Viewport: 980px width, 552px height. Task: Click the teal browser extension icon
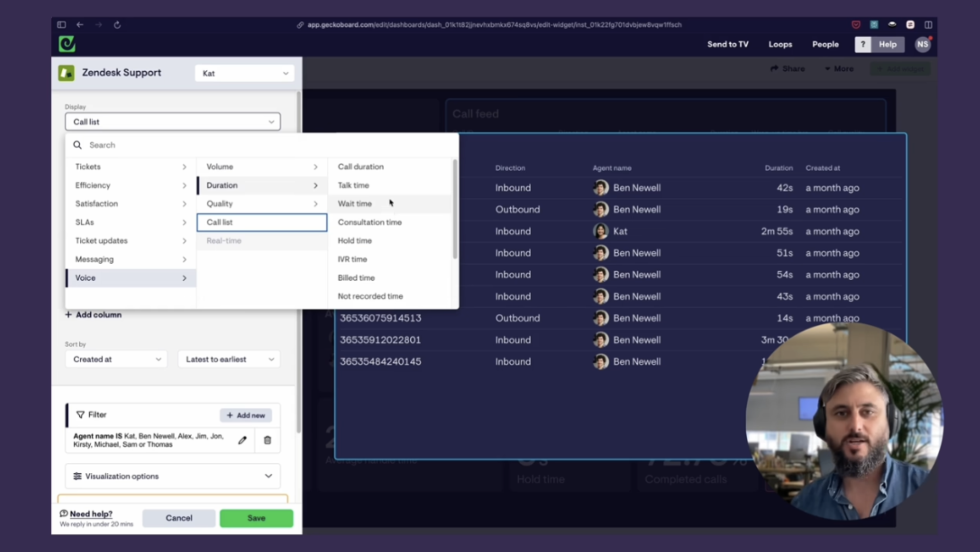tap(874, 25)
